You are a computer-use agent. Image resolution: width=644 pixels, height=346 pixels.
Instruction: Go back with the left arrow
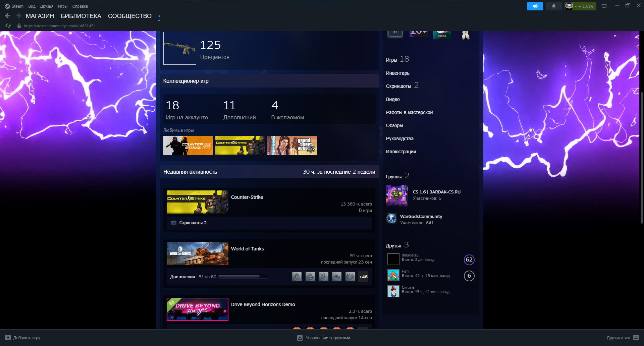8,16
